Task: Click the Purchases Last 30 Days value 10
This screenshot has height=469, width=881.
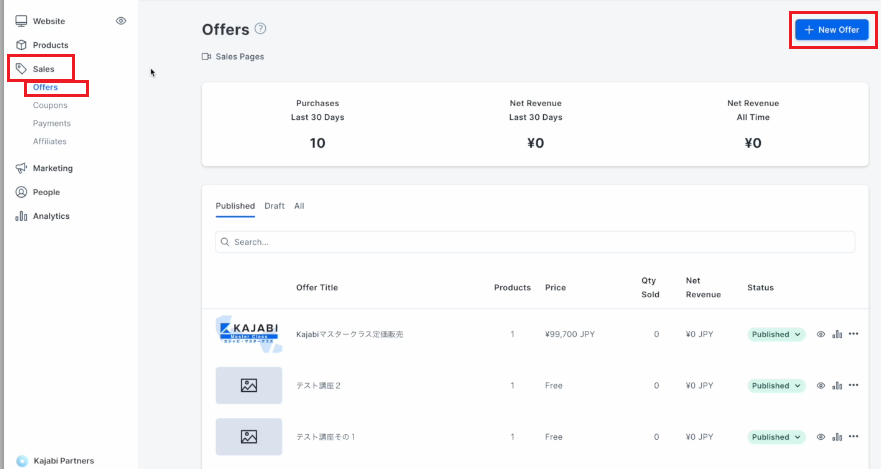Action: pos(317,143)
